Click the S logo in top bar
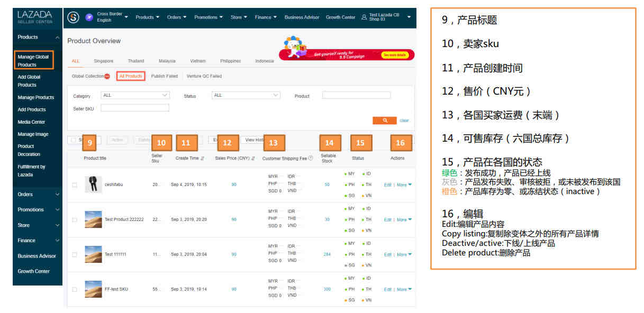The height and width of the screenshot is (313, 644). [74, 17]
